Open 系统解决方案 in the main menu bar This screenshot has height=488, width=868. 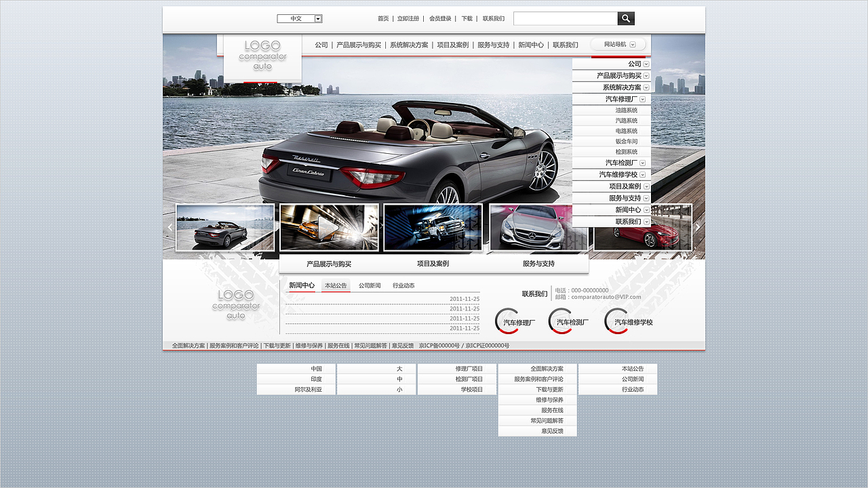tap(409, 45)
